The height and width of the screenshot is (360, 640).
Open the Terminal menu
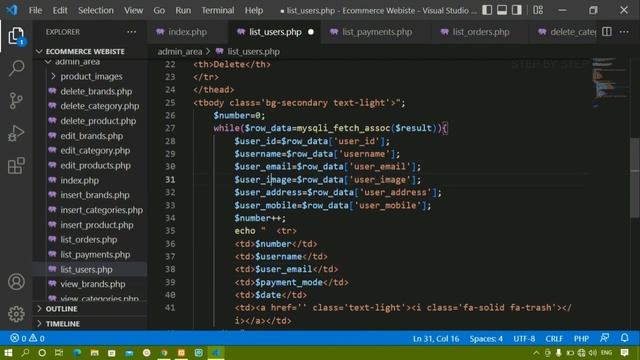(218, 10)
